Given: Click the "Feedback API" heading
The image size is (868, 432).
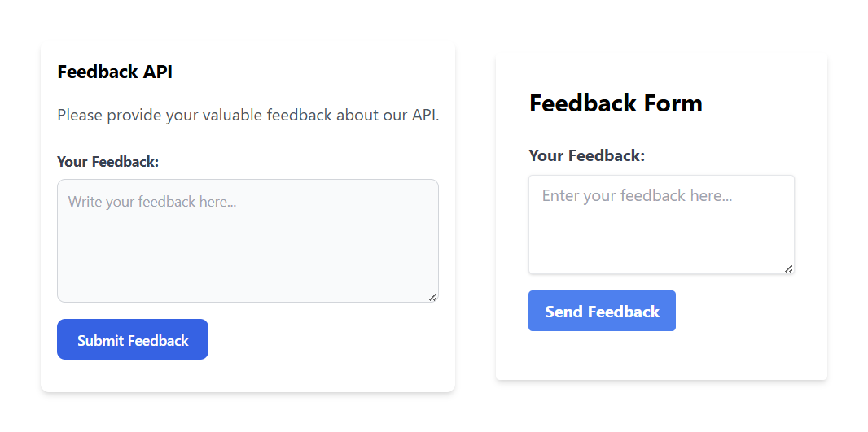Looking at the screenshot, I should 115,72.
